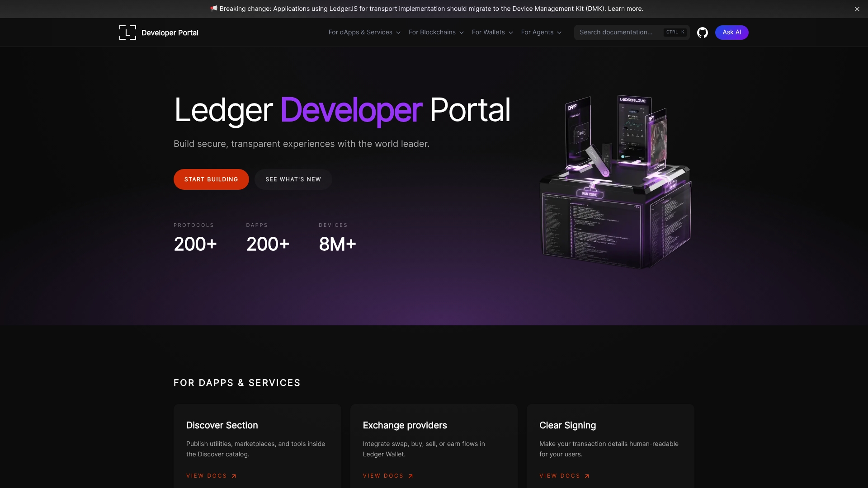This screenshot has height=488, width=868.
Task: Click the See What's New button
Action: tap(293, 179)
